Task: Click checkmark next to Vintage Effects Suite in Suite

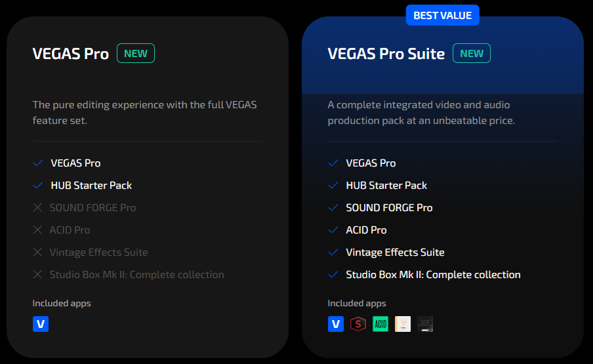Action: click(333, 253)
